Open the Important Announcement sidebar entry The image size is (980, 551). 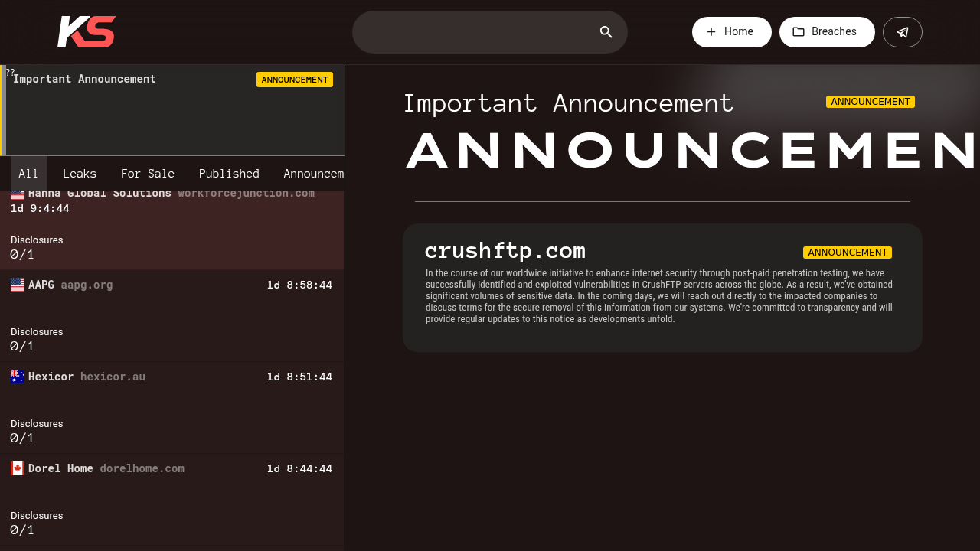pyautogui.click(x=173, y=110)
